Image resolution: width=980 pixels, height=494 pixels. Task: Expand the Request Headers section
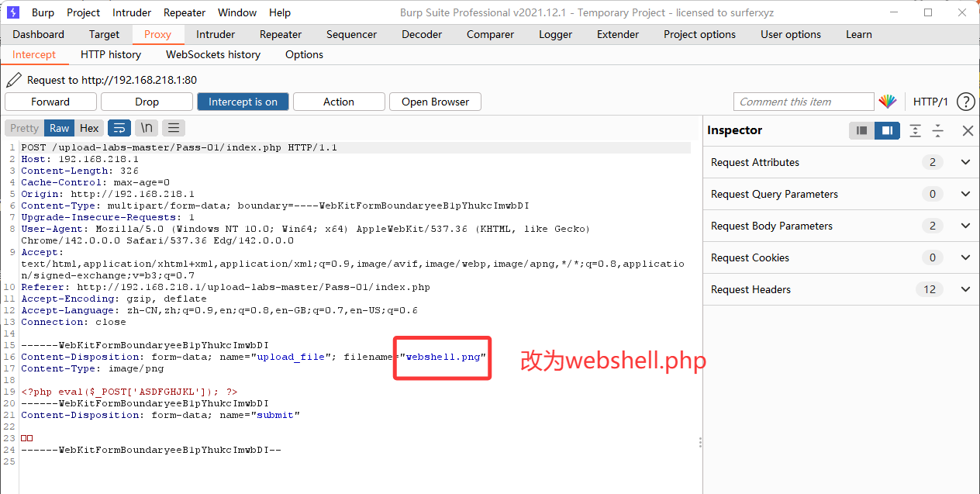[x=965, y=289]
